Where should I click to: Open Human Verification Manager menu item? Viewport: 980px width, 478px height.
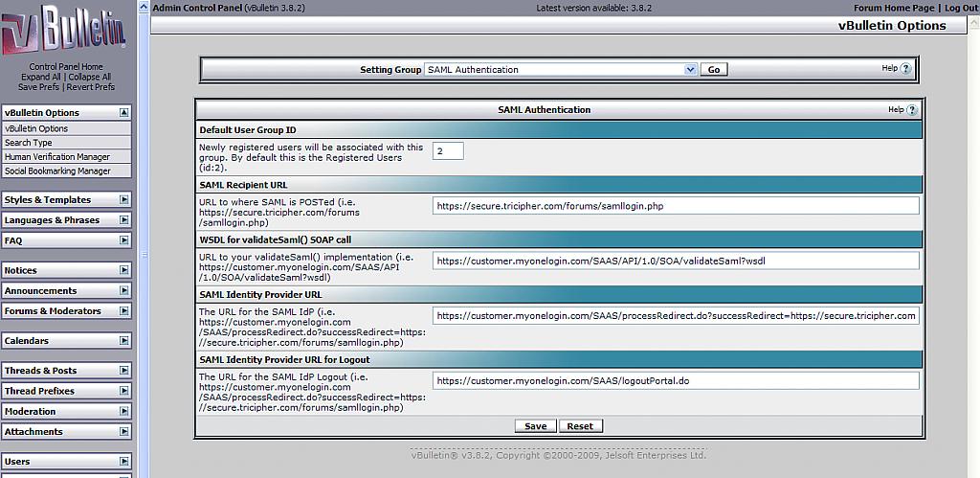coord(57,157)
